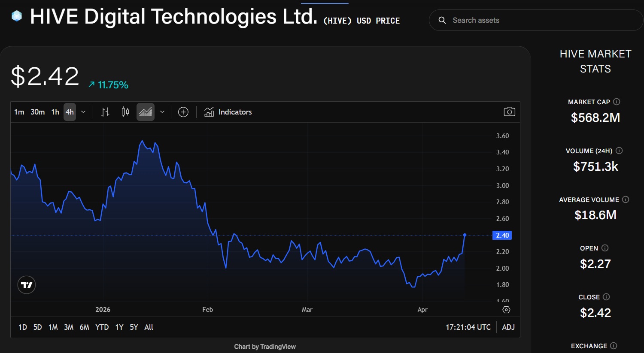Open chart settings gear icon

[x=506, y=310]
